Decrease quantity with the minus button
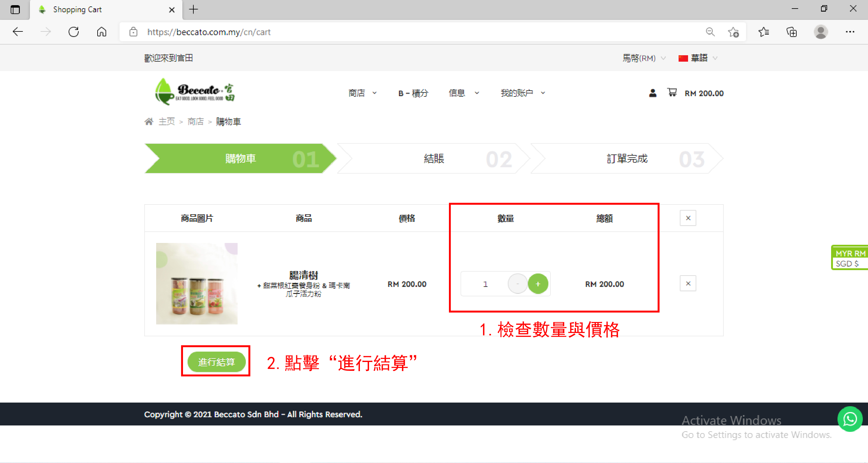 click(x=518, y=284)
